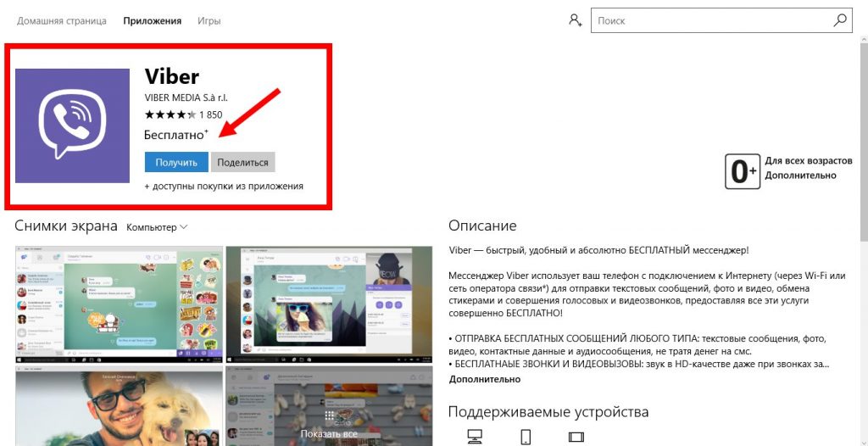The image size is (868, 446).
Task: Click the Описание section heading
Action: click(x=482, y=226)
